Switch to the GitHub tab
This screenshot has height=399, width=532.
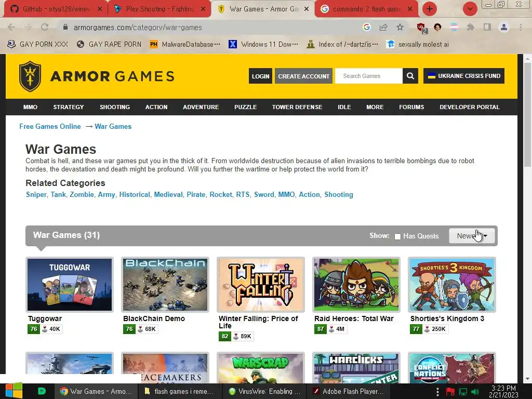pyautogui.click(x=56, y=9)
